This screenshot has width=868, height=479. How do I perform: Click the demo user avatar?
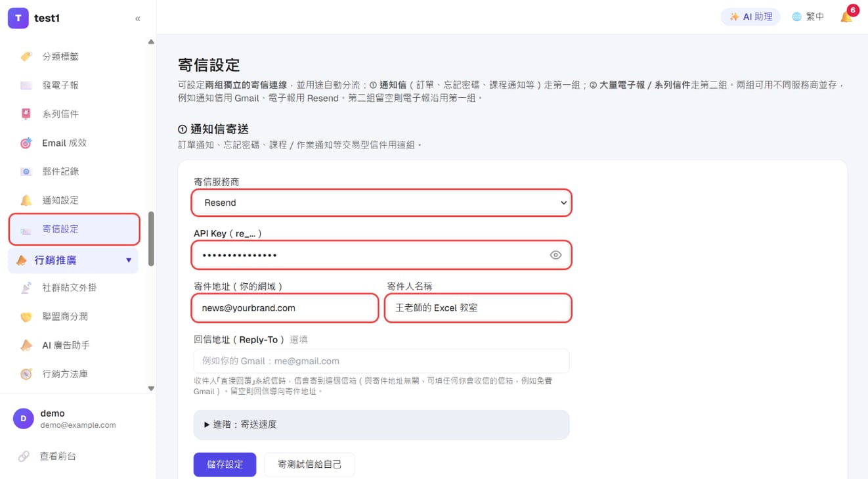pos(23,419)
